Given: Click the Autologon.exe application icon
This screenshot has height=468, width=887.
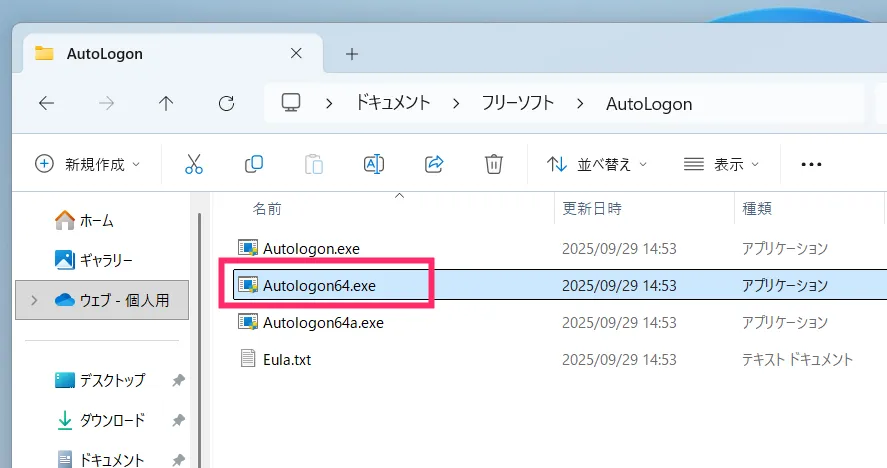Looking at the screenshot, I should tap(247, 248).
